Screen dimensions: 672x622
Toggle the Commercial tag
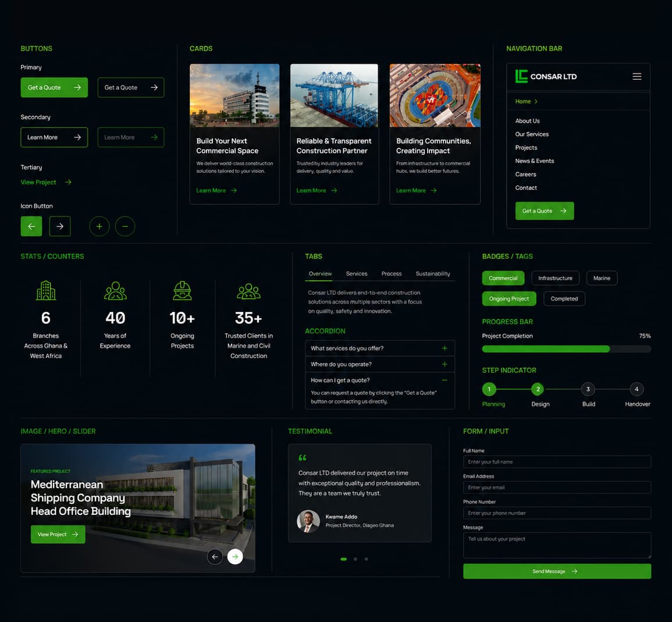[x=503, y=278]
